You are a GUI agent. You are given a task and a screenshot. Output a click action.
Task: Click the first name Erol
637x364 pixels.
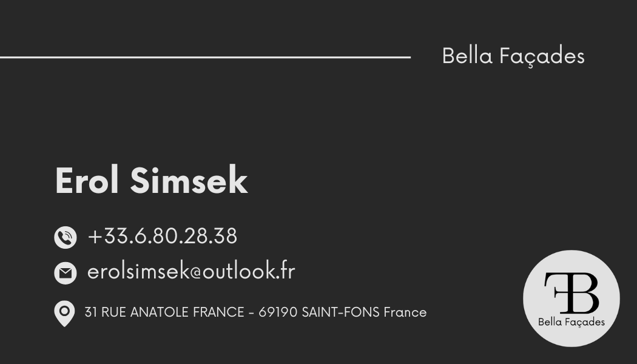(x=89, y=181)
